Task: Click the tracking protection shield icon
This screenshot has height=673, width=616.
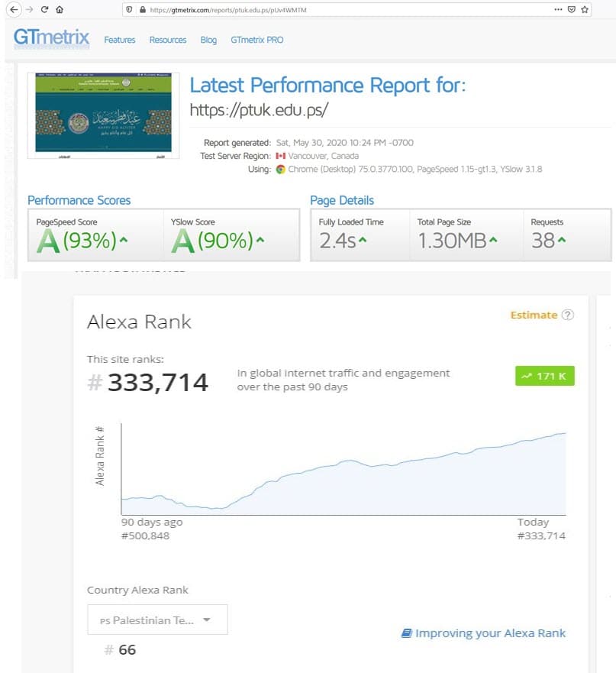Action: click(130, 10)
